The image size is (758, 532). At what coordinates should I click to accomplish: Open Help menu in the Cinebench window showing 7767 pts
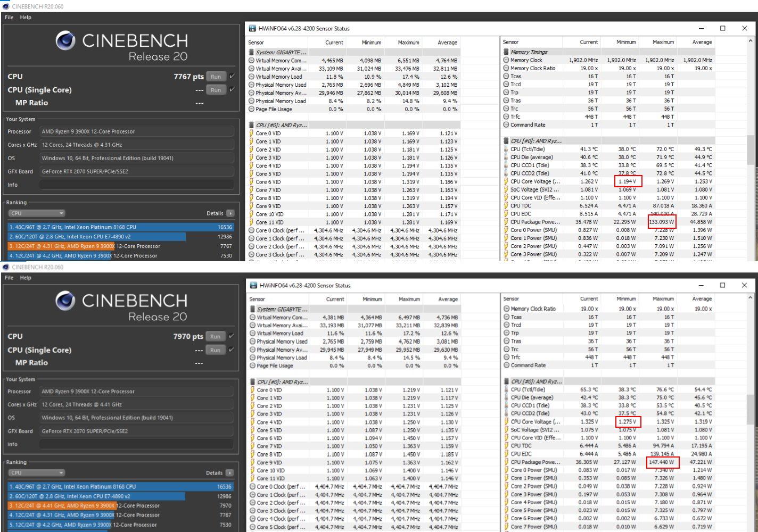coord(26,17)
